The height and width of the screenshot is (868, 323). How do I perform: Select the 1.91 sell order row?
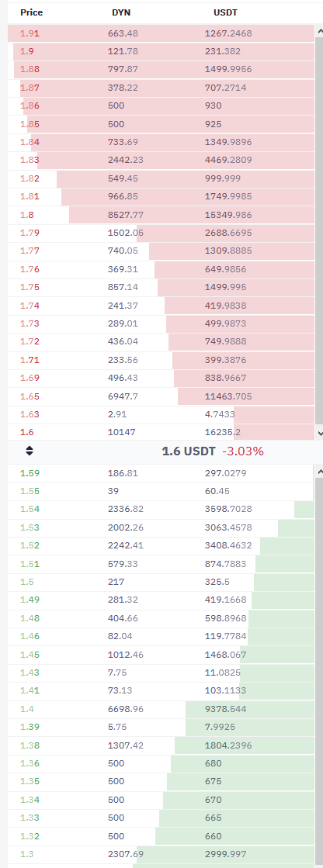161,33
